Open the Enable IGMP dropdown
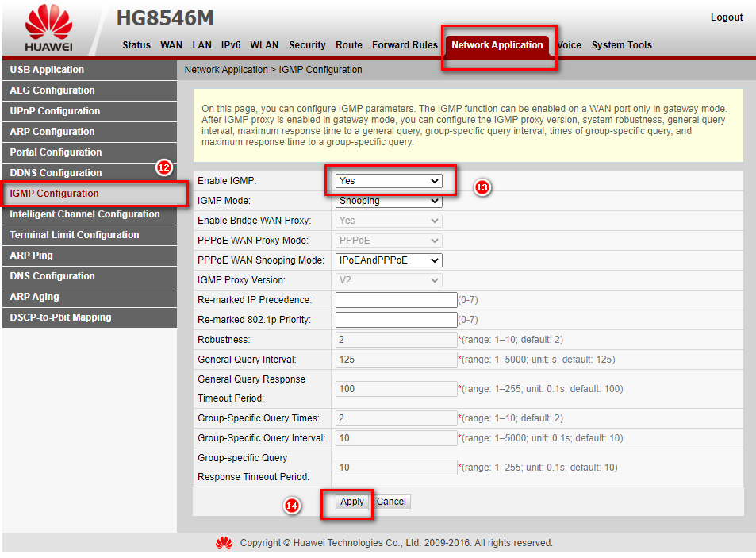Viewport: 756px width, 558px height. [389, 181]
